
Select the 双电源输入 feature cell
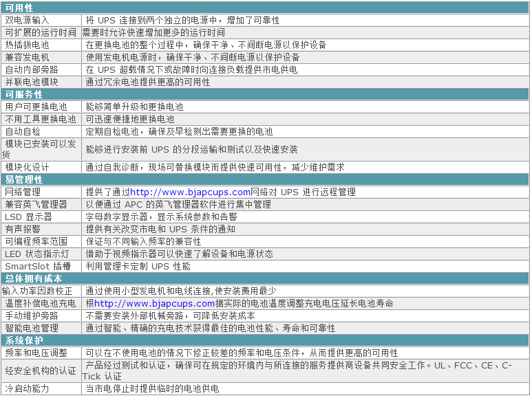coord(28,20)
